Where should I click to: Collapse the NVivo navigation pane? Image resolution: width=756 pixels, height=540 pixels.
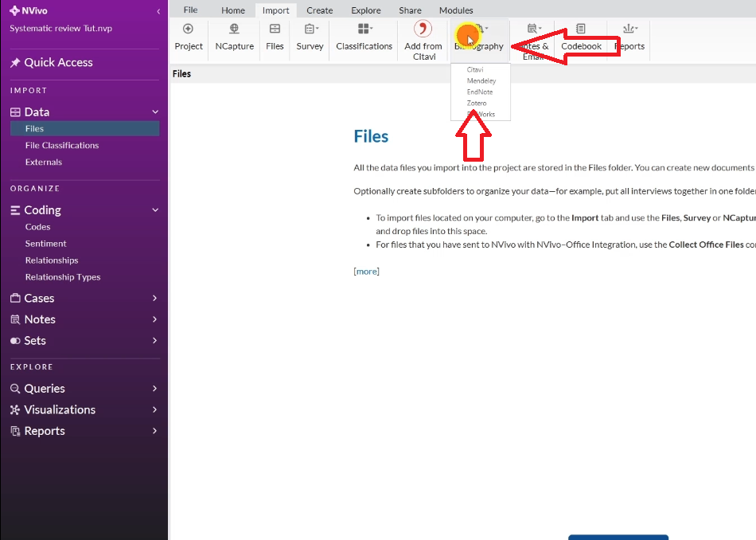[x=158, y=11]
